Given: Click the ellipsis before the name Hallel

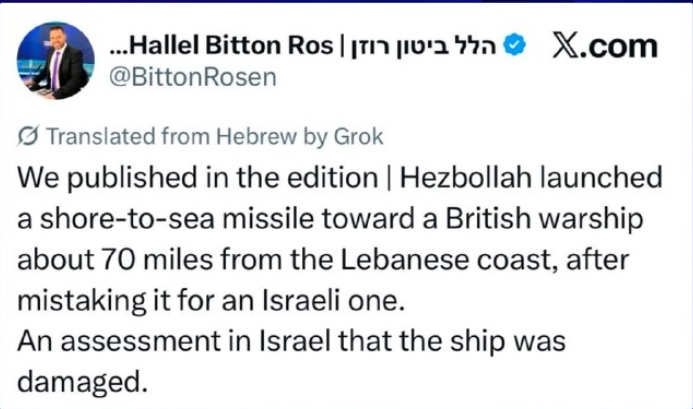Looking at the screenshot, I should pos(119,48).
